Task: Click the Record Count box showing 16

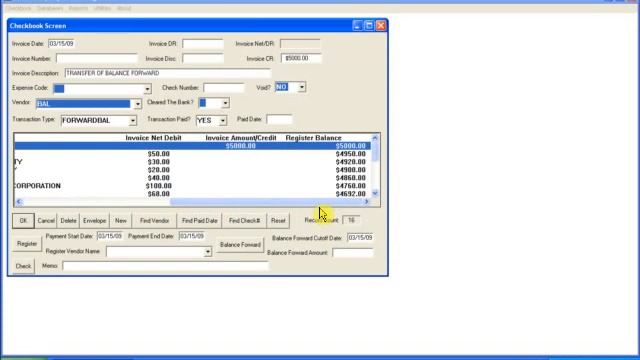Action: click(x=351, y=220)
